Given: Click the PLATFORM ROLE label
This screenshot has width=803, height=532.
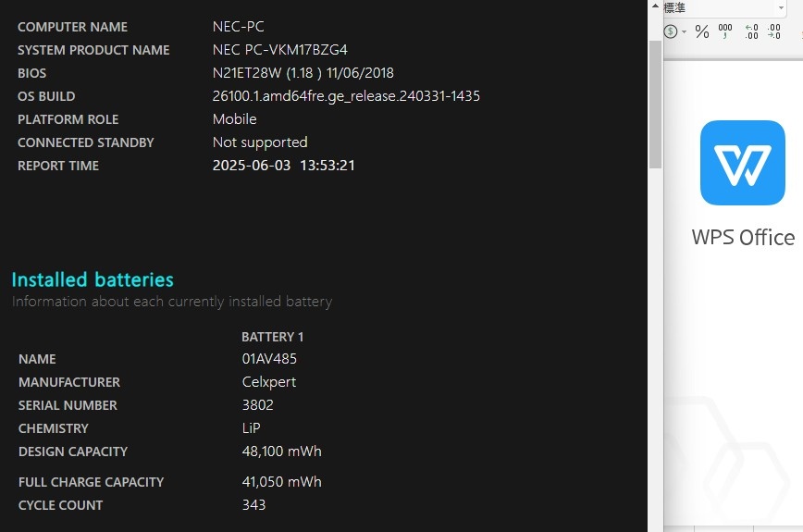Looking at the screenshot, I should click(x=68, y=119).
